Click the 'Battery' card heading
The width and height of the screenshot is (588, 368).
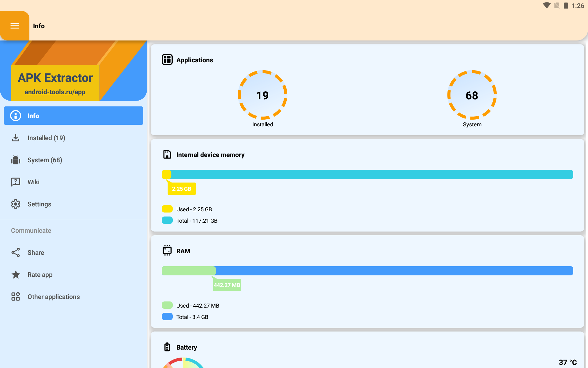[187, 347]
